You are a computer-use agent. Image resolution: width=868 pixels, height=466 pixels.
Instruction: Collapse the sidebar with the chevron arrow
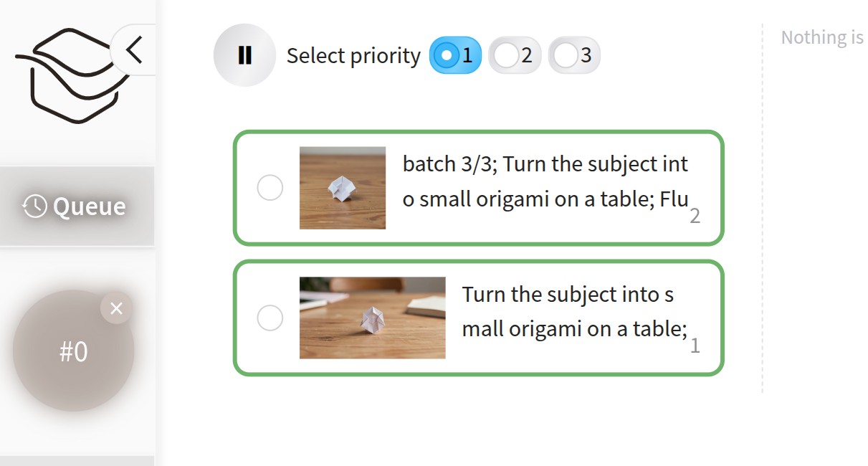(133, 51)
